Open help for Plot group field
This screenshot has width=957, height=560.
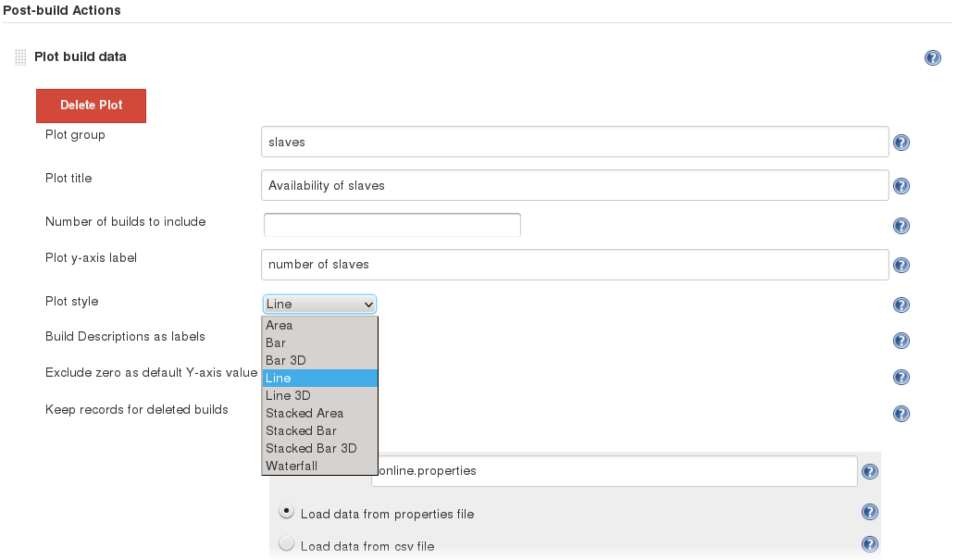click(901, 143)
